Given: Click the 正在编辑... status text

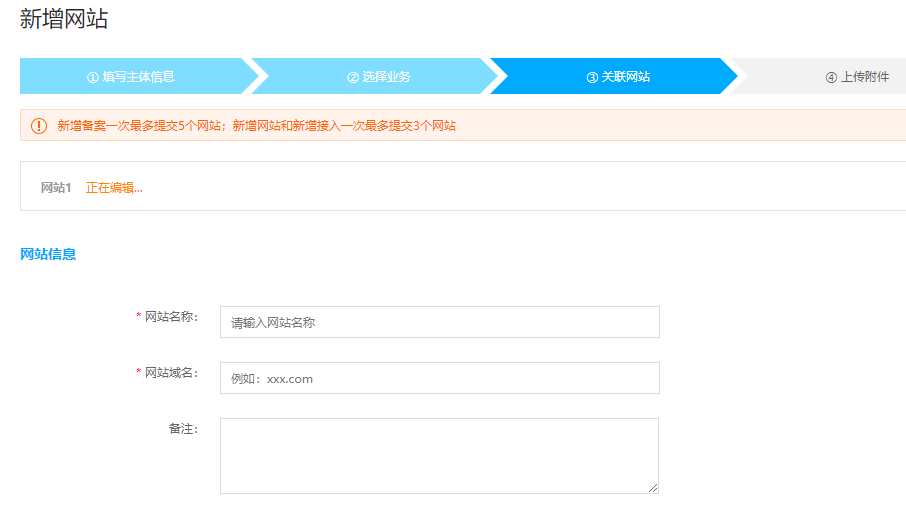Looking at the screenshot, I should tap(114, 188).
